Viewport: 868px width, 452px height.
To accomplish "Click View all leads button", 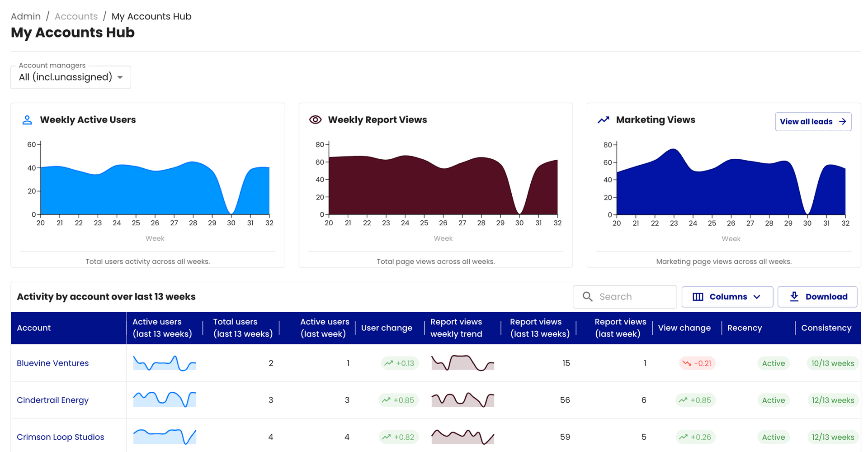I will tap(813, 122).
